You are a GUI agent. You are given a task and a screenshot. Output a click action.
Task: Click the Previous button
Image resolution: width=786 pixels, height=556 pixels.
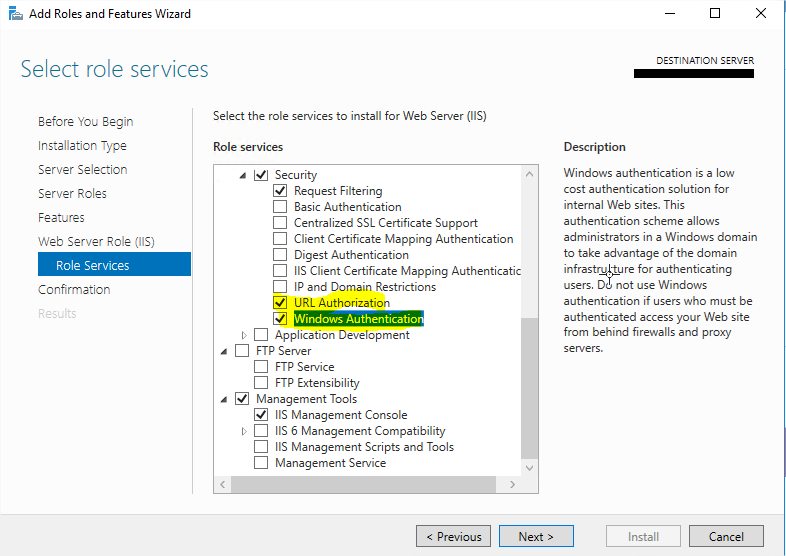click(453, 536)
